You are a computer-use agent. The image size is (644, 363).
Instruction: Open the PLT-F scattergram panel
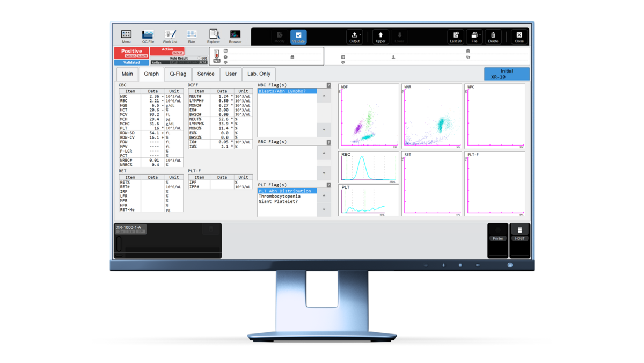(495, 184)
